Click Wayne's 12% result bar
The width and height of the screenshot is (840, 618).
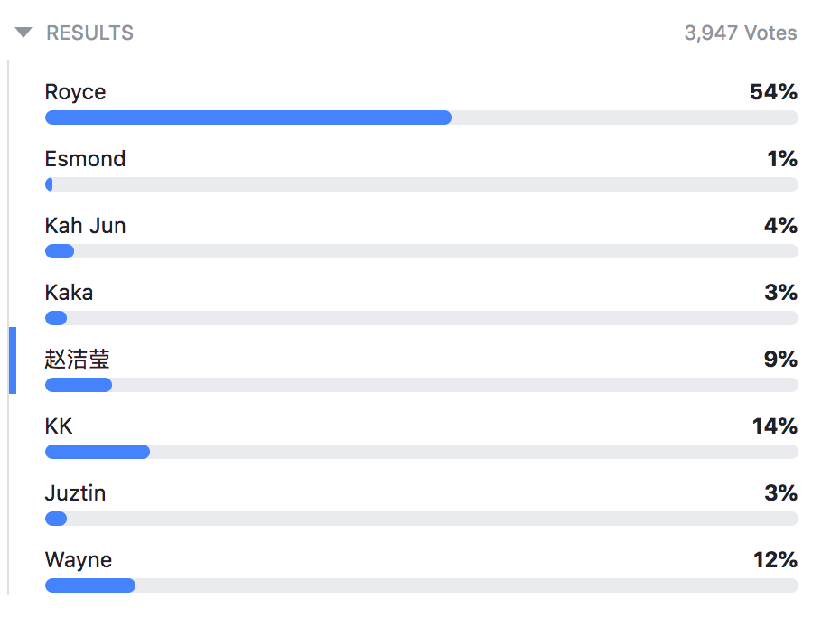(421, 585)
